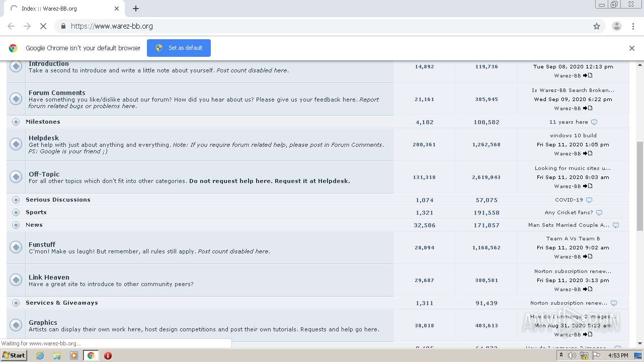The image size is (644, 362).
Task: Open the Chrome profile avatar
Action: (x=617, y=26)
